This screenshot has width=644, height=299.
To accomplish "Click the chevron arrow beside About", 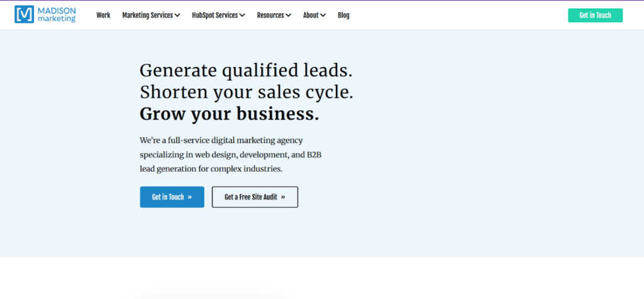I will (x=323, y=16).
